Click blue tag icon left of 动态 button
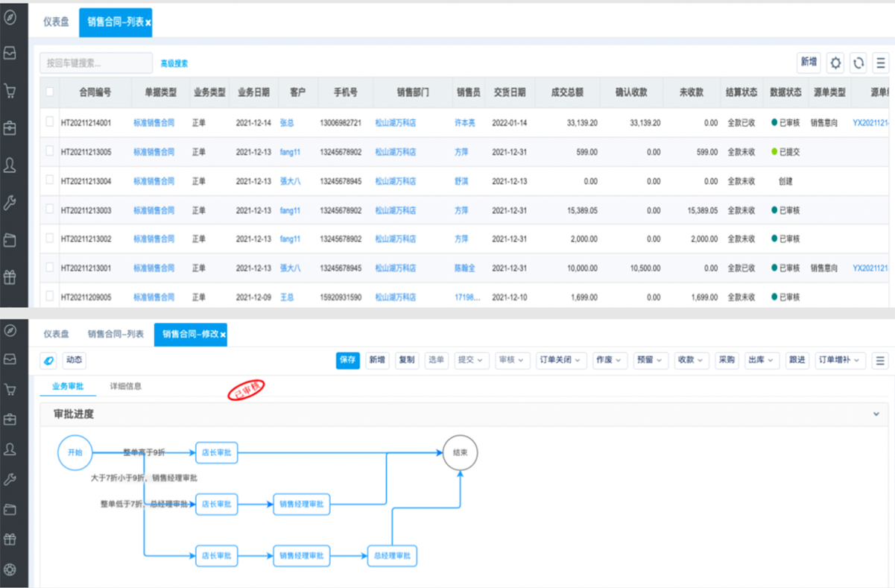This screenshot has height=588, width=895. [x=49, y=360]
